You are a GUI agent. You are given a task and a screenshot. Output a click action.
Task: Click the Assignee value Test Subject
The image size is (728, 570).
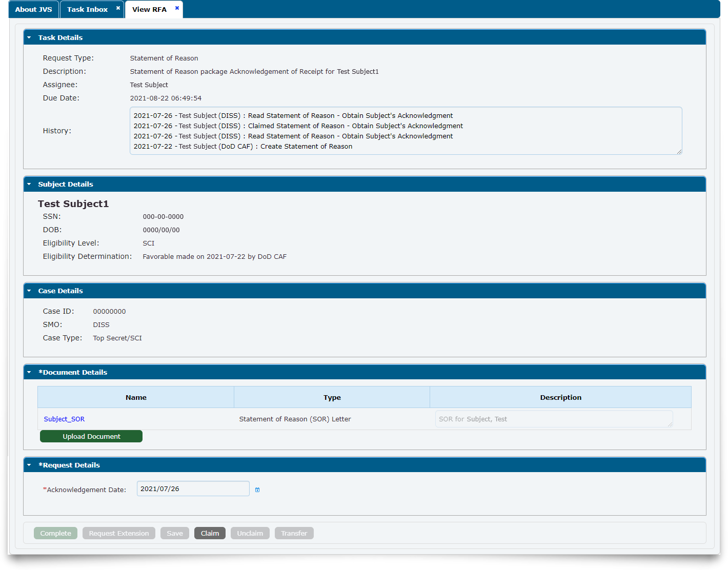click(x=149, y=85)
